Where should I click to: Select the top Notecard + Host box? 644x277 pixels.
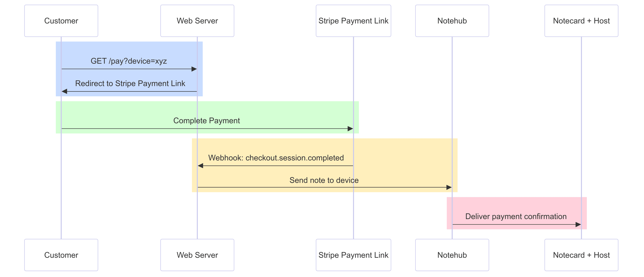(x=581, y=21)
